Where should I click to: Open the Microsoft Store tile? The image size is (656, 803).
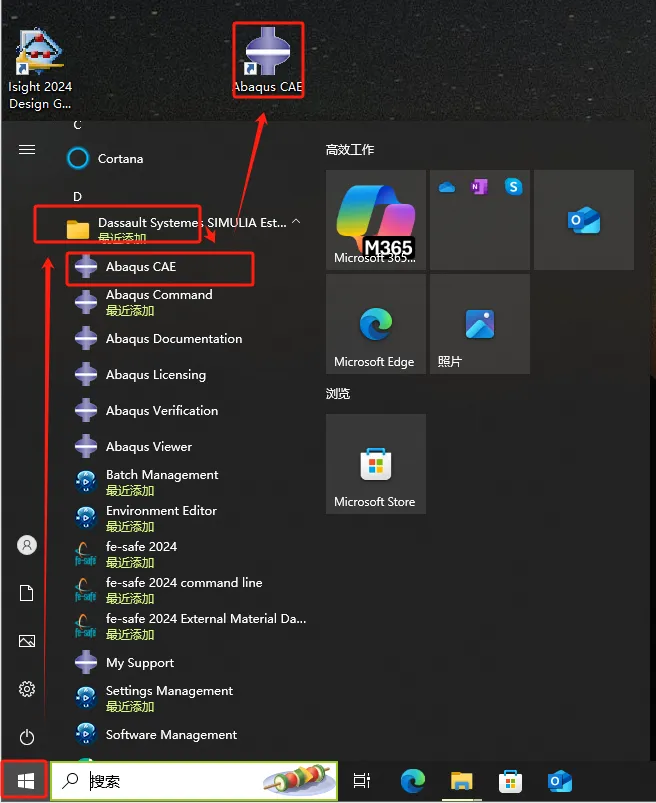(376, 464)
